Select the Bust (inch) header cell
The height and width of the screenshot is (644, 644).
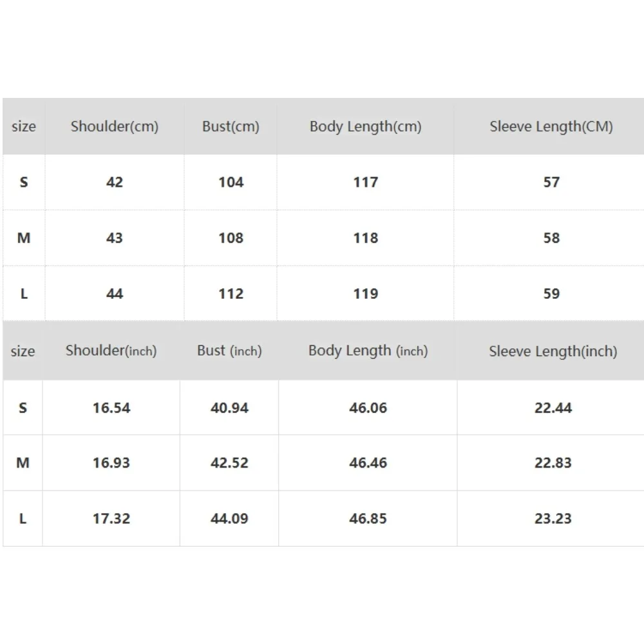click(x=229, y=351)
